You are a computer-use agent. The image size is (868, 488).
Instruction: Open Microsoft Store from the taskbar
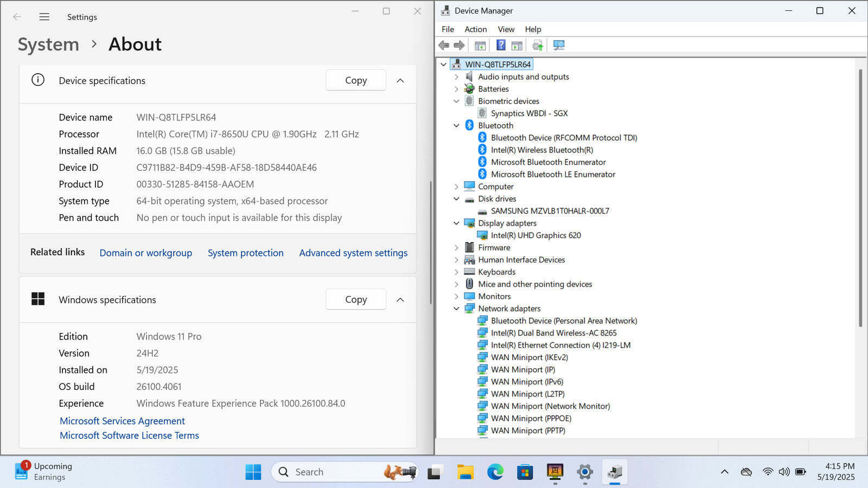525,472
